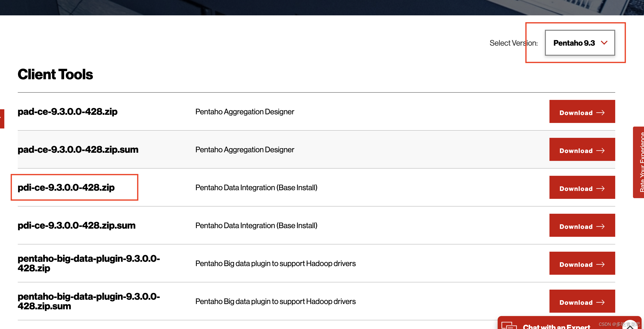Download pad-ce-9.3.0.0-428.zip.sum checksum file
This screenshot has width=644, height=329.
(582, 150)
